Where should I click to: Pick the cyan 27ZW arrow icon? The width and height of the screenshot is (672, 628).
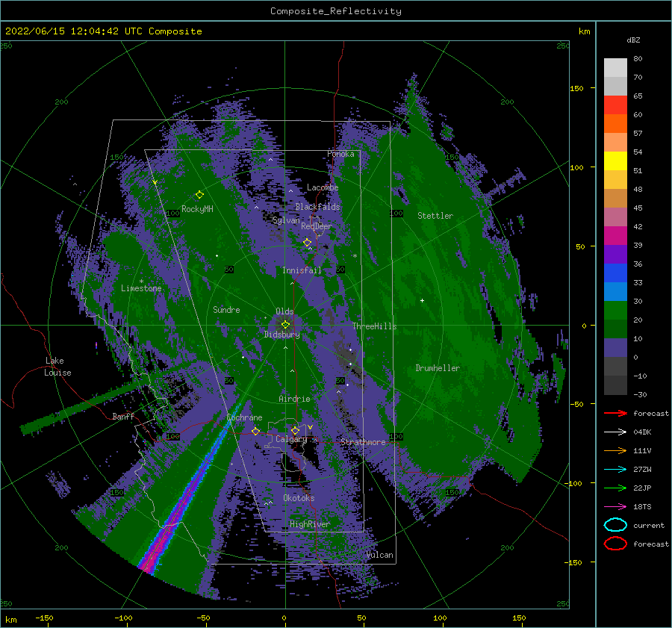[x=615, y=470]
